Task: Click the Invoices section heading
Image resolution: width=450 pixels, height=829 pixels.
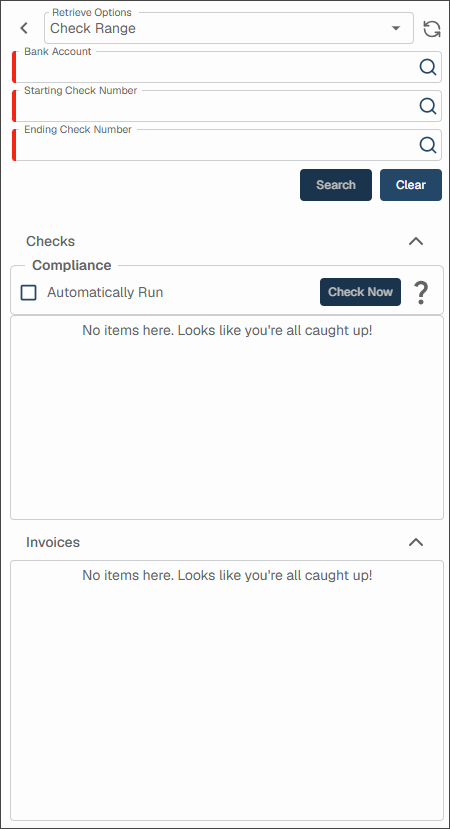Action: (x=53, y=542)
